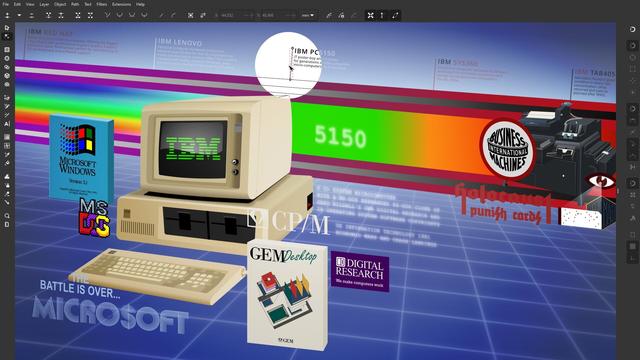
Task: Select the Node editing tool
Action: 7,36
